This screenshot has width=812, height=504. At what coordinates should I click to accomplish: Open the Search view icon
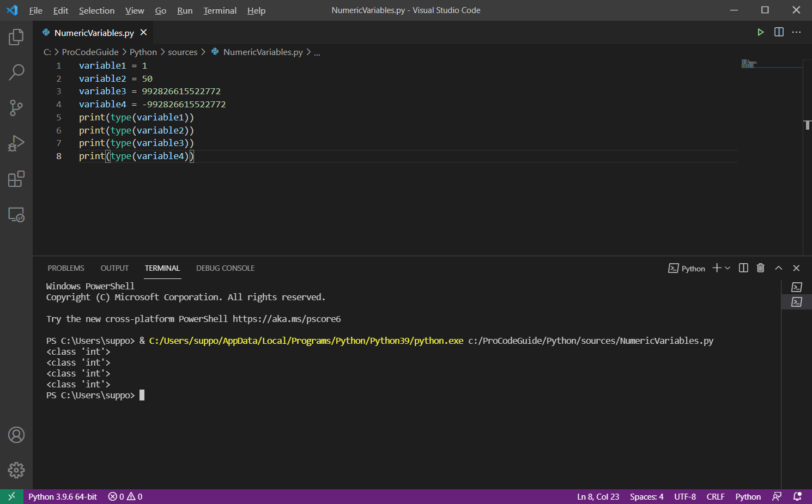tap(16, 72)
